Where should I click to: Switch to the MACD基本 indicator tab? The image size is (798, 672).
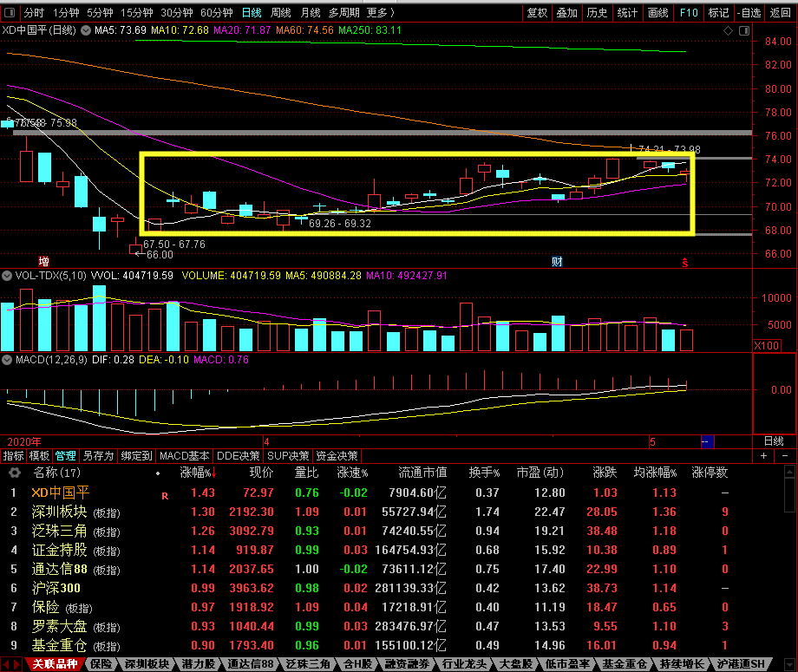coord(184,456)
